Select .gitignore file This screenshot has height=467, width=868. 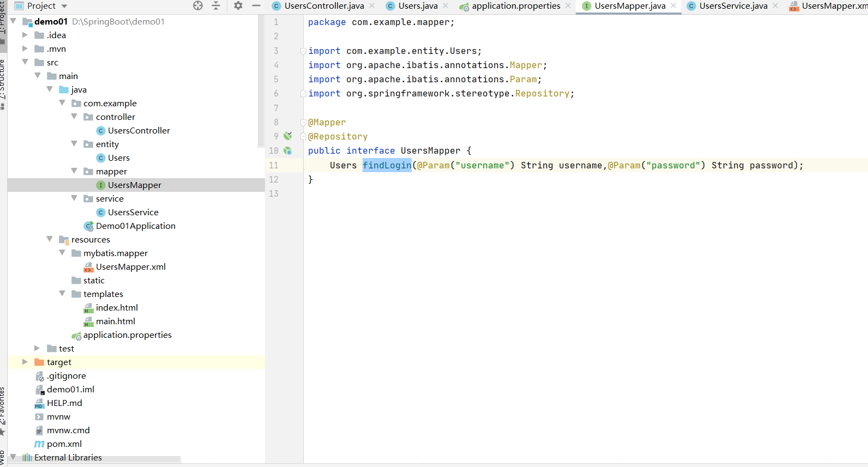(x=61, y=376)
